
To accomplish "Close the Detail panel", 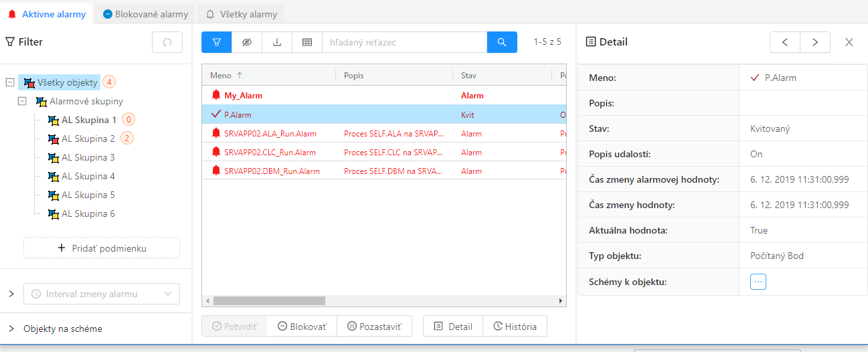I will click(849, 42).
